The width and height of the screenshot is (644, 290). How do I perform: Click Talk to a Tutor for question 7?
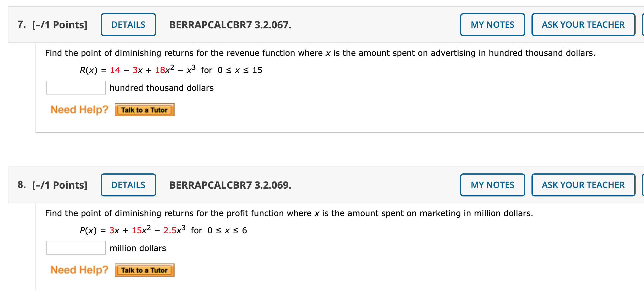[x=144, y=110]
